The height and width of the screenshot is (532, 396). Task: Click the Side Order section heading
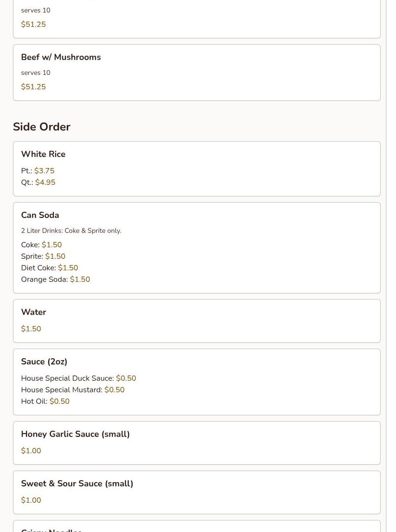coord(42,127)
